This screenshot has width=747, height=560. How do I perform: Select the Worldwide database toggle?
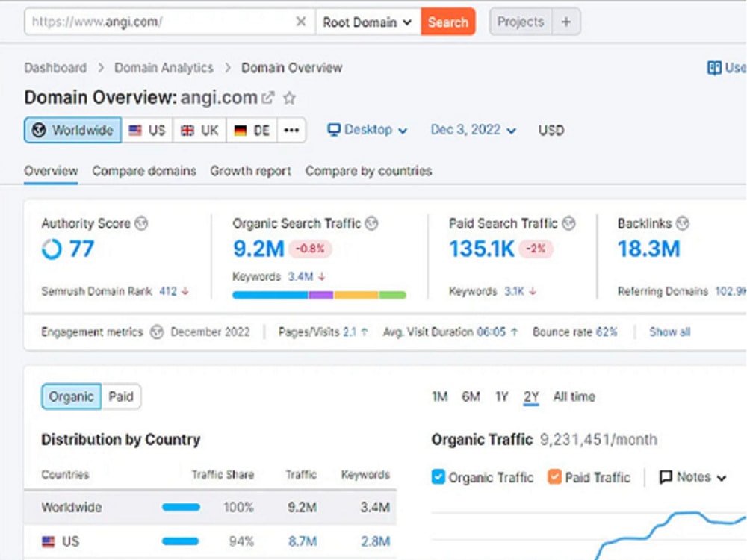pyautogui.click(x=73, y=130)
